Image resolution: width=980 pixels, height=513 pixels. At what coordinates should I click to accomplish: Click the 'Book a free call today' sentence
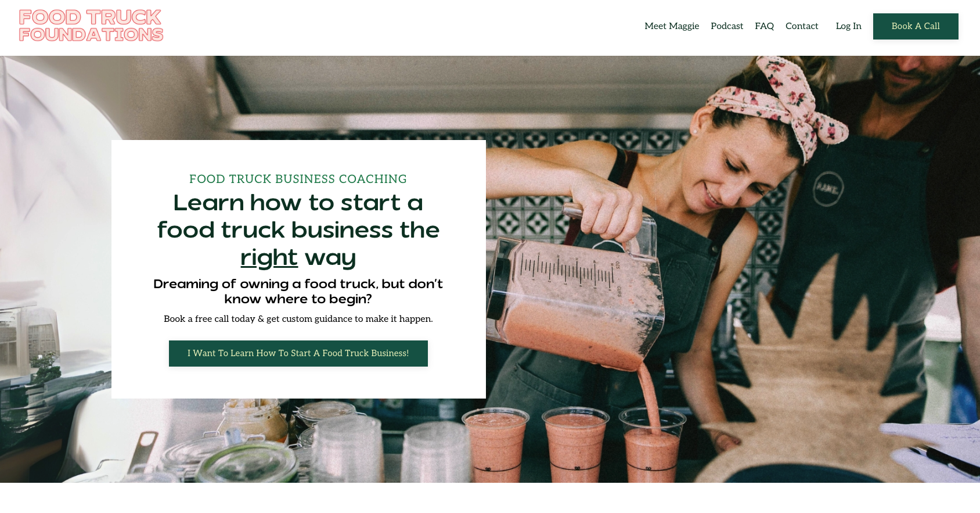click(298, 319)
